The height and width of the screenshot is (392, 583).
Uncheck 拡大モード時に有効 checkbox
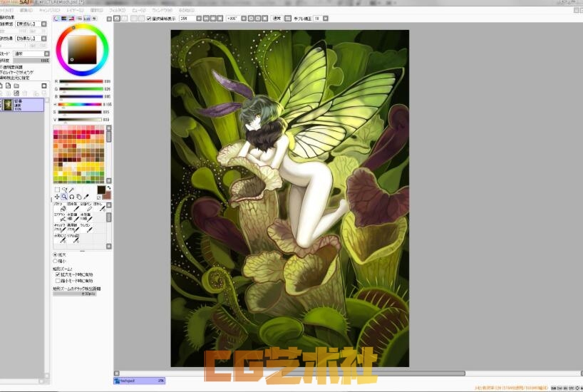pyautogui.click(x=58, y=274)
